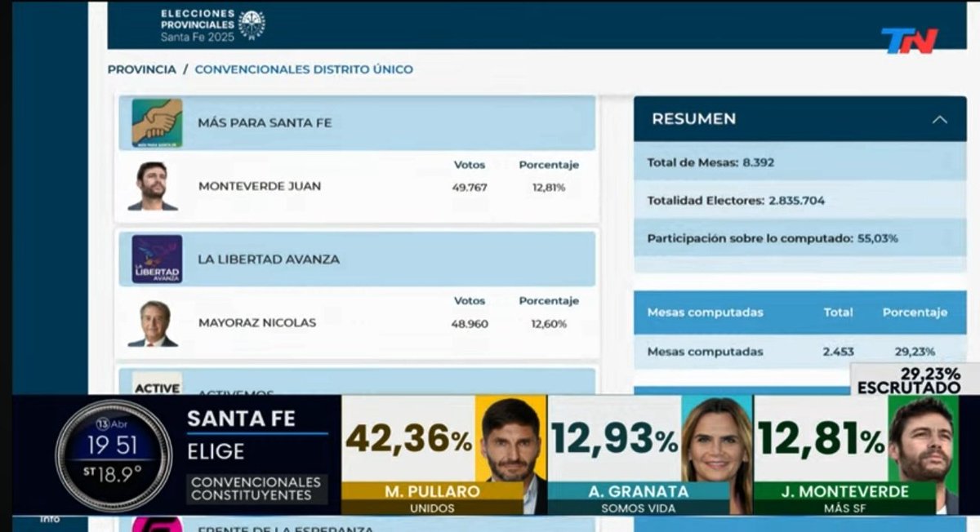
Task: Select the Monteverde Juan candidate name
Action: [x=260, y=186]
